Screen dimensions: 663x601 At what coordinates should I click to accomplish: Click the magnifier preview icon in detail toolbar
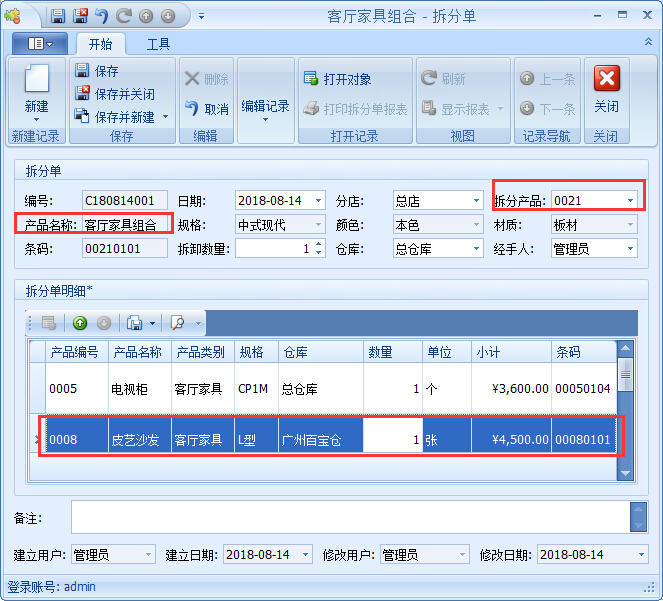tap(177, 323)
